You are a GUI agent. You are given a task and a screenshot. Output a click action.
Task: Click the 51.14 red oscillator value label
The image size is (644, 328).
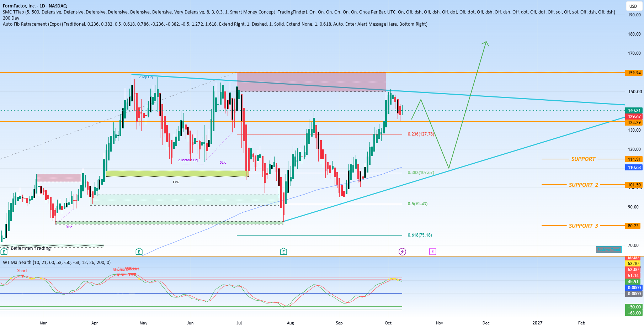click(633, 275)
